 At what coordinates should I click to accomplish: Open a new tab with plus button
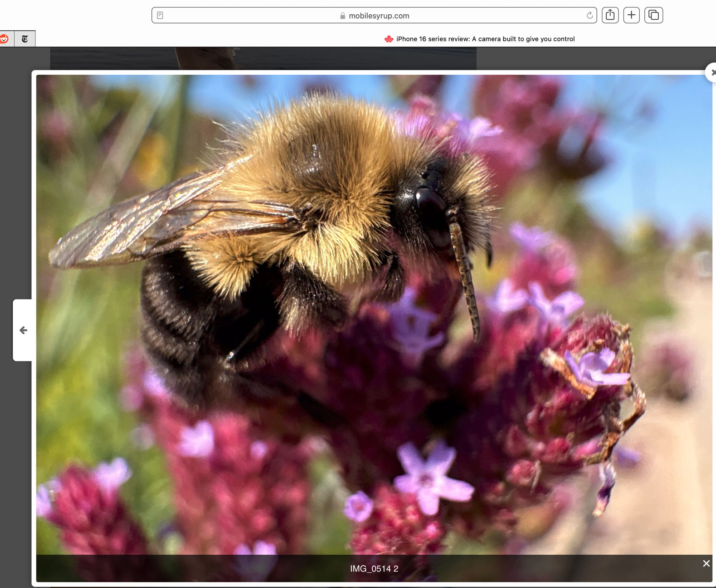(x=632, y=15)
